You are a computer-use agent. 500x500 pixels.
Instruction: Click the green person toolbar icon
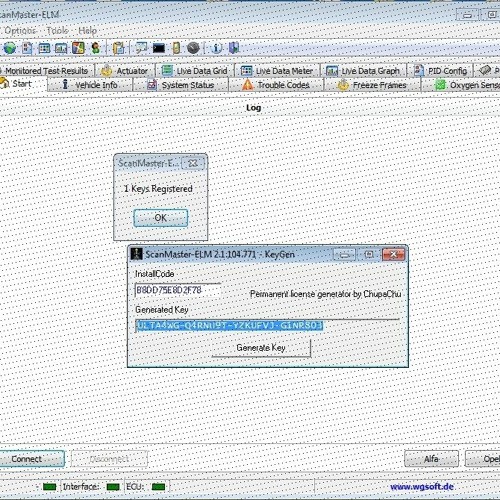click(96, 48)
